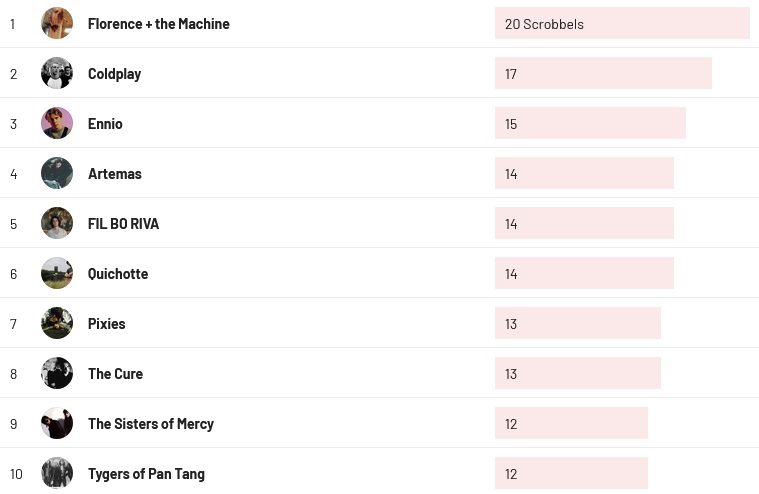
Task: Open the Ennio artist name link
Action: tap(105, 124)
